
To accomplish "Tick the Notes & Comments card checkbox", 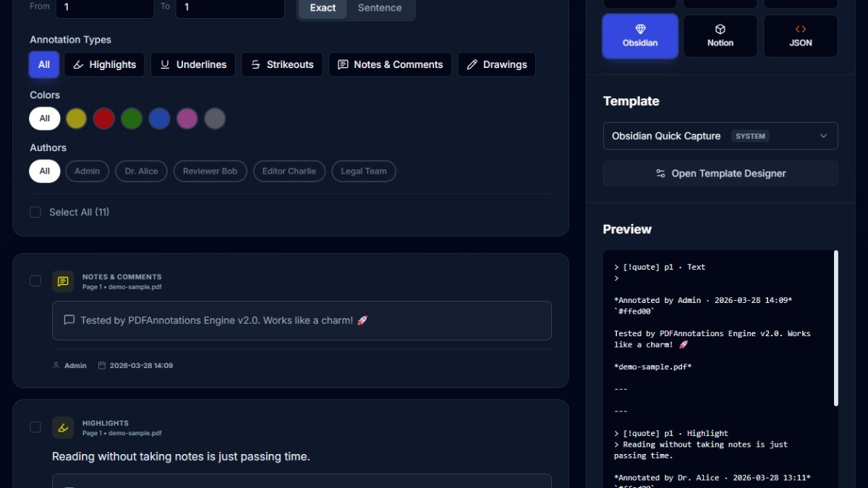I will tap(35, 281).
